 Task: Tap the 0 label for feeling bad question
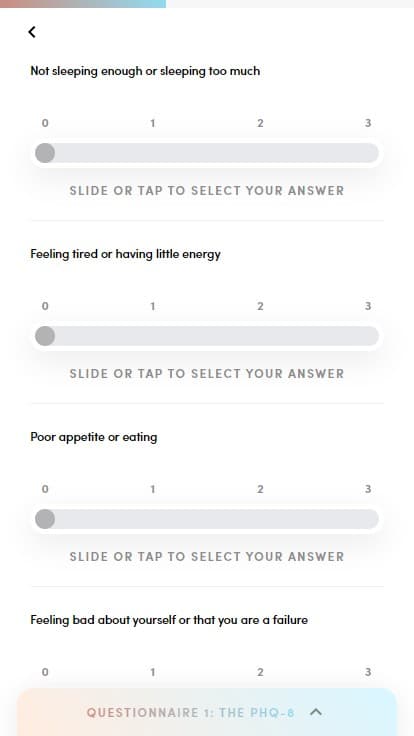coord(45,672)
